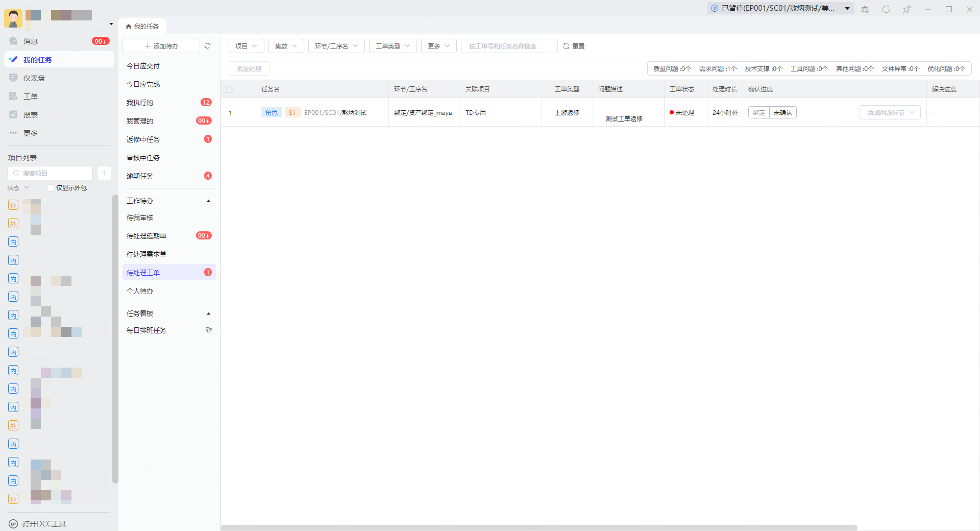Select 我的任务 tab at top

coord(142,27)
